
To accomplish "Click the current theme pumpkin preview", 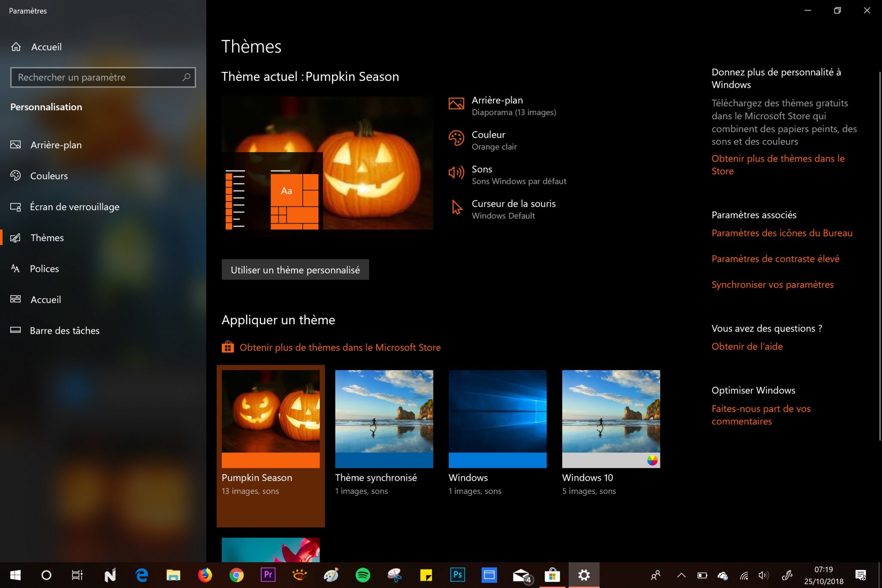I will 327,163.
